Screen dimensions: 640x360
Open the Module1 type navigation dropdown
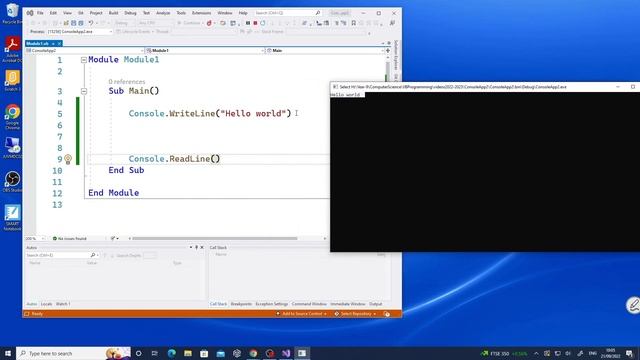[x=205, y=51]
